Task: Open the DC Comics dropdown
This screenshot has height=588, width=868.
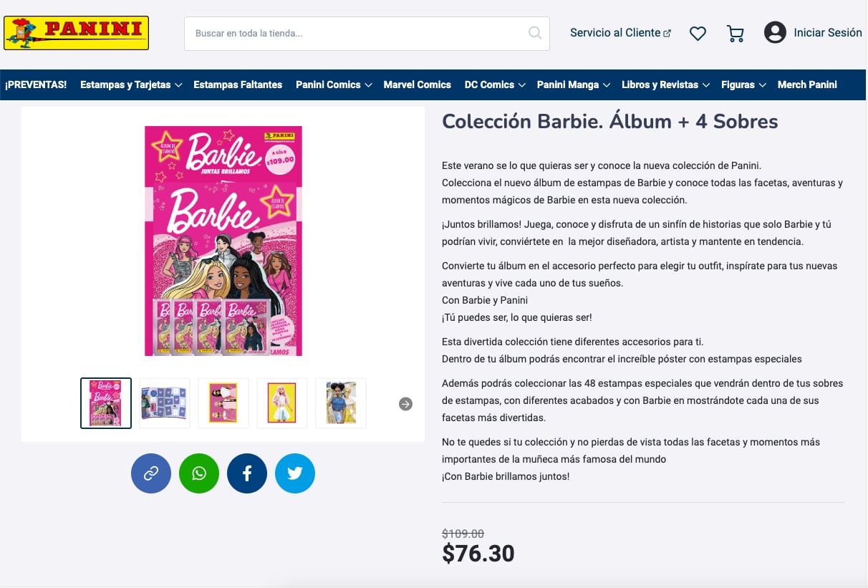Action: [x=495, y=85]
